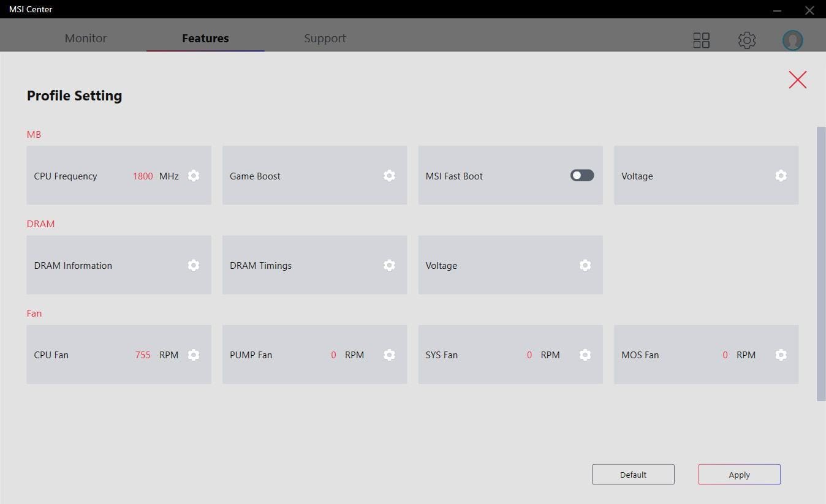Adjust SYS Fan settings

click(585, 355)
